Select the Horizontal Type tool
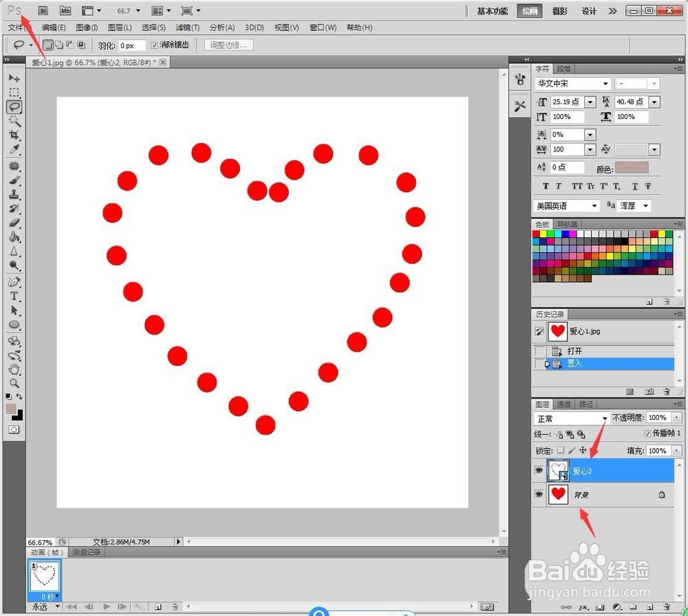688x616 pixels. click(14, 296)
